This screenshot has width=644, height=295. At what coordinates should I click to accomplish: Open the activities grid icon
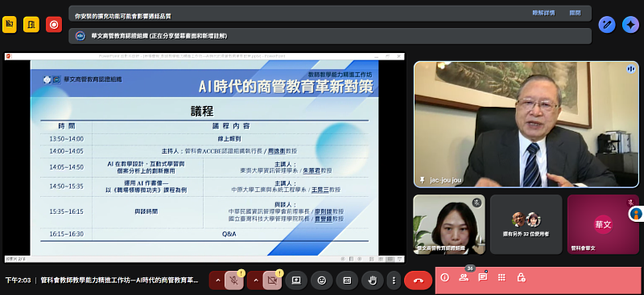[x=502, y=278]
